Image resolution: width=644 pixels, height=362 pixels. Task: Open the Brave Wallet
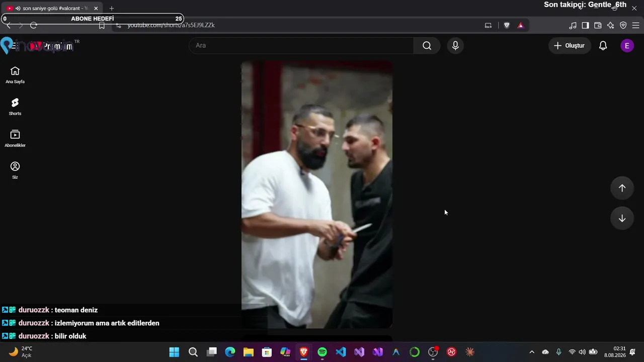tap(598, 25)
